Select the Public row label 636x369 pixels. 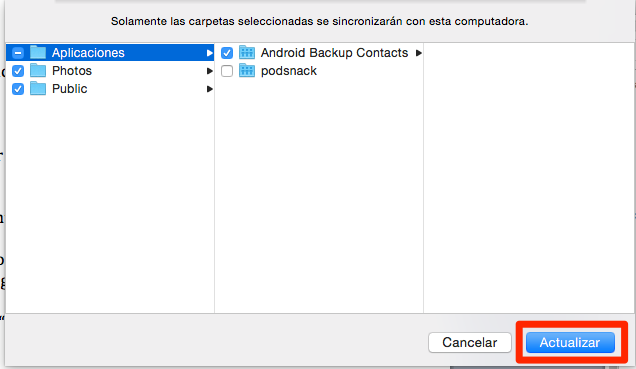pyautogui.click(x=69, y=89)
